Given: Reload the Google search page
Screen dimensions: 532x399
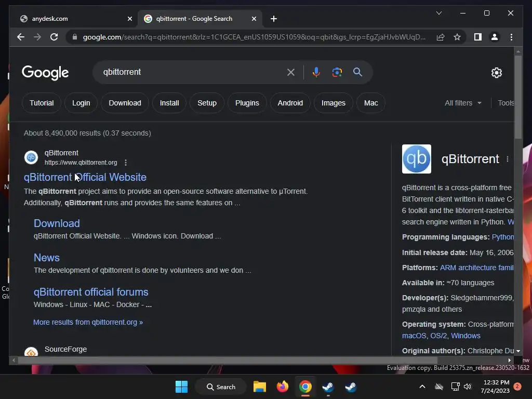Looking at the screenshot, I should click(x=54, y=37).
